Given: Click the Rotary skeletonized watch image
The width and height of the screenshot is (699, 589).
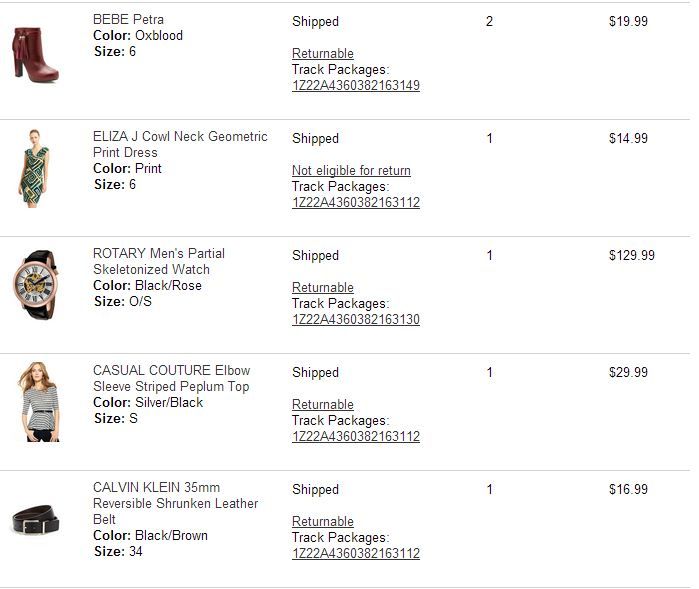Looking at the screenshot, I should (36, 285).
